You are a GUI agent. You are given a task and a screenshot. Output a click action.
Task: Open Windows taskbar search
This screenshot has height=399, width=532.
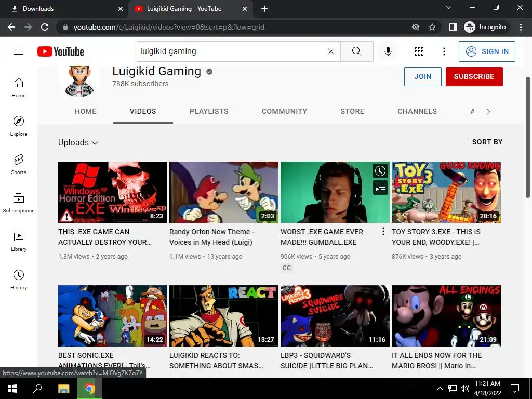tap(37, 389)
